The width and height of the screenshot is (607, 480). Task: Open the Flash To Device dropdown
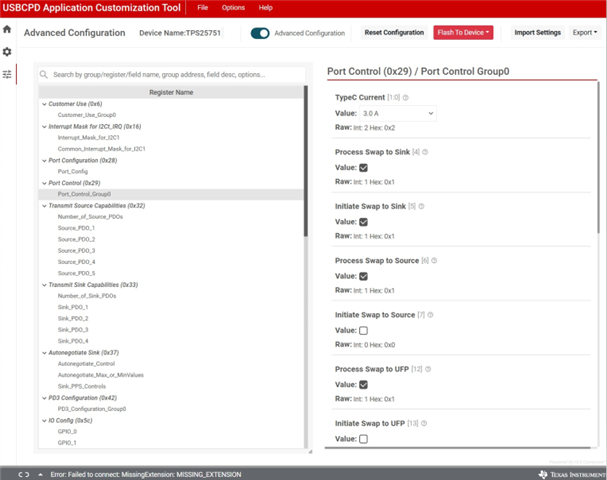[x=463, y=33]
